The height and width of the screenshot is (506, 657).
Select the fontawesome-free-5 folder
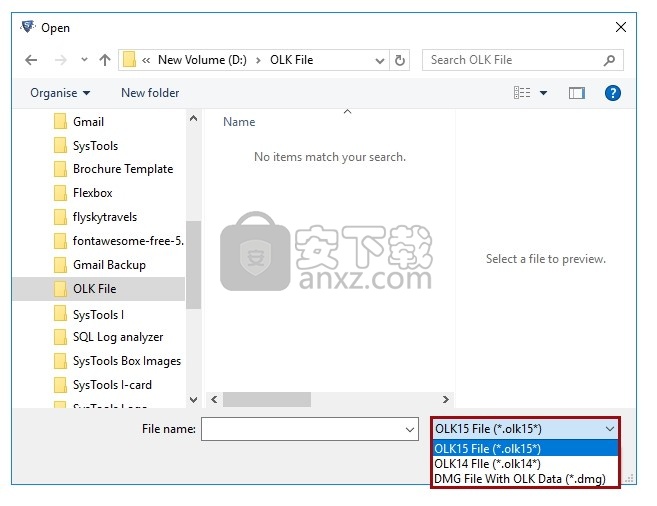coord(128,241)
